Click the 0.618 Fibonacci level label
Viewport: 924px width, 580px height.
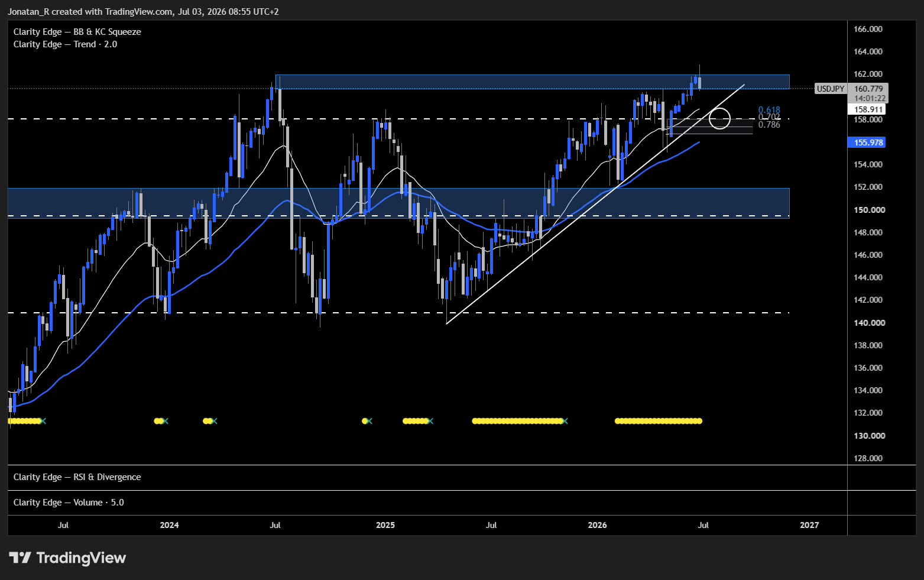pos(769,110)
